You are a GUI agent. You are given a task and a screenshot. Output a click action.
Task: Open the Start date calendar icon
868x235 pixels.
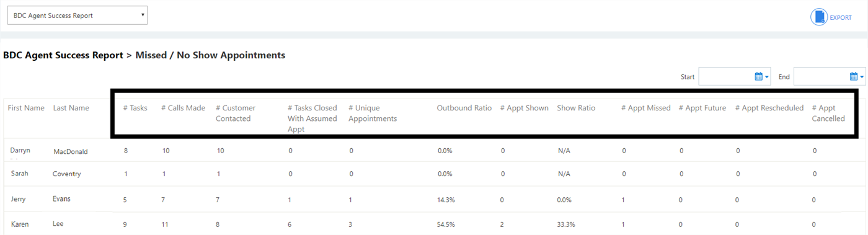(x=758, y=76)
